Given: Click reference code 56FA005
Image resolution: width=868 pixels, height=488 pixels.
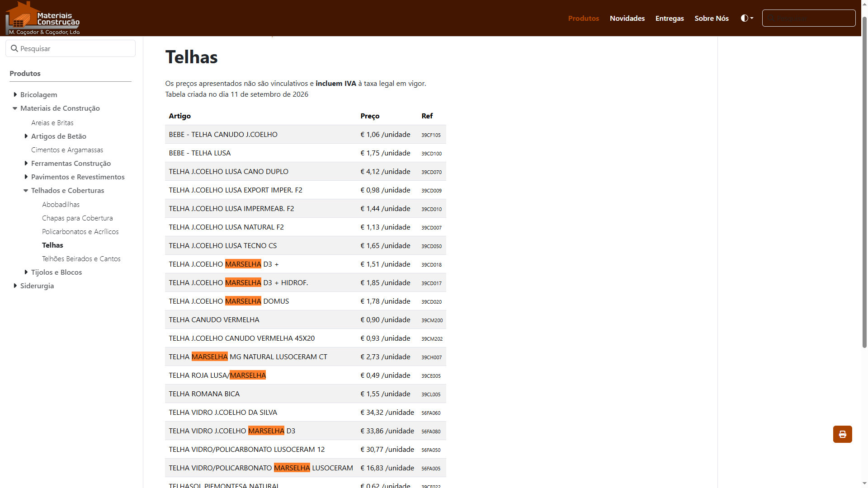Looking at the screenshot, I should (x=431, y=468).
